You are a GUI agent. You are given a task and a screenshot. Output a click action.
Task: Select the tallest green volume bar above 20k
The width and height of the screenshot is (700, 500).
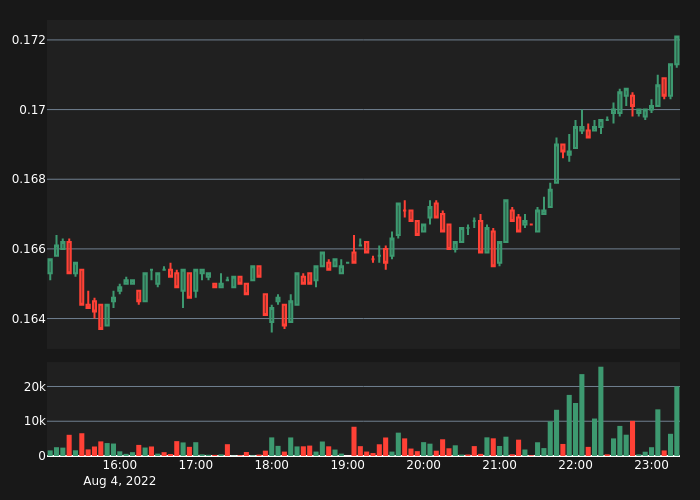(601, 411)
